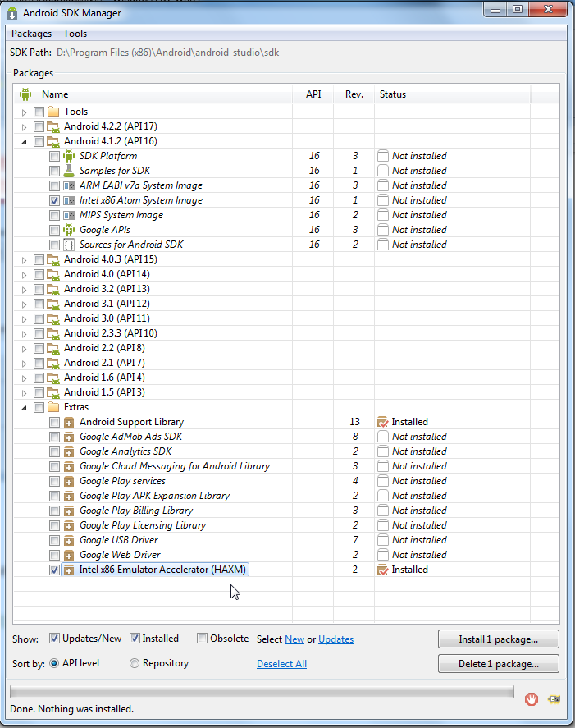Click the Name column header
Viewport: 575px width, 728px height.
[x=153, y=94]
